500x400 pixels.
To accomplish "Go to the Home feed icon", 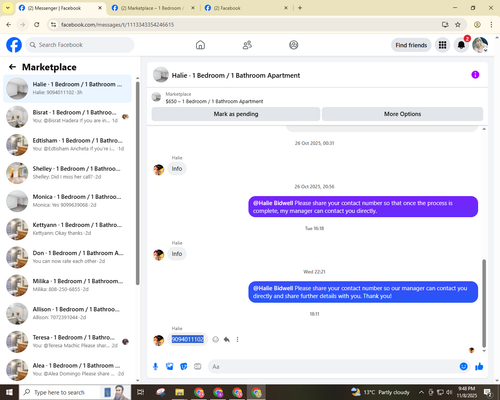I will click(200, 45).
